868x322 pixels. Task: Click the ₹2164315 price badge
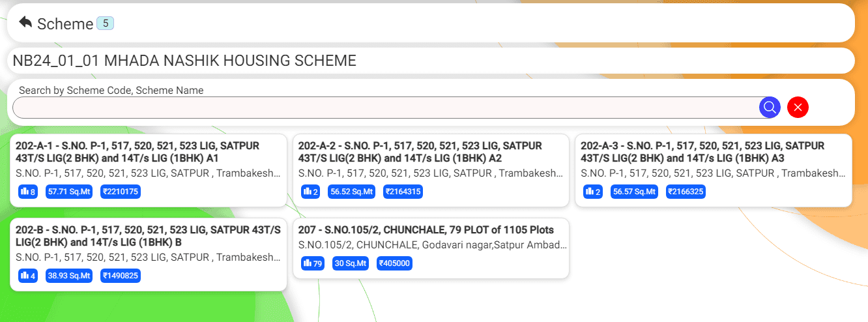tap(403, 192)
